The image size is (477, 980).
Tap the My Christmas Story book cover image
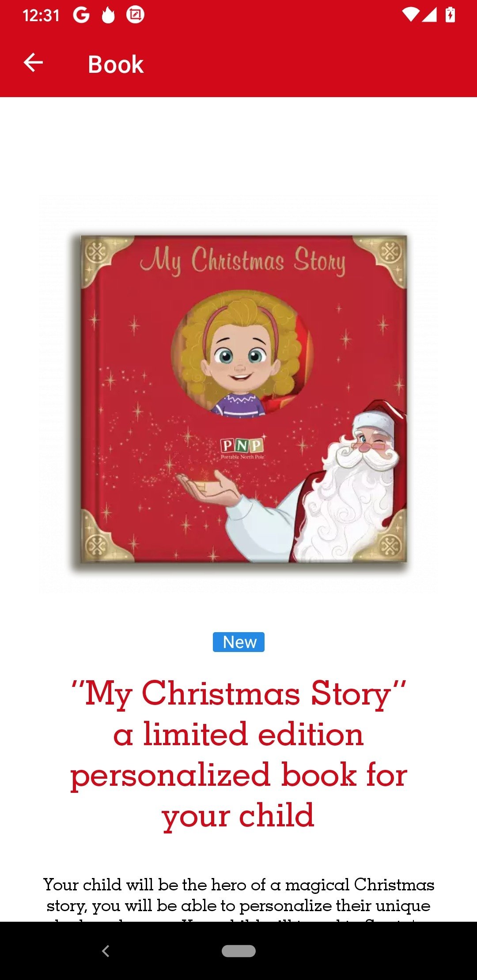pos(239,400)
